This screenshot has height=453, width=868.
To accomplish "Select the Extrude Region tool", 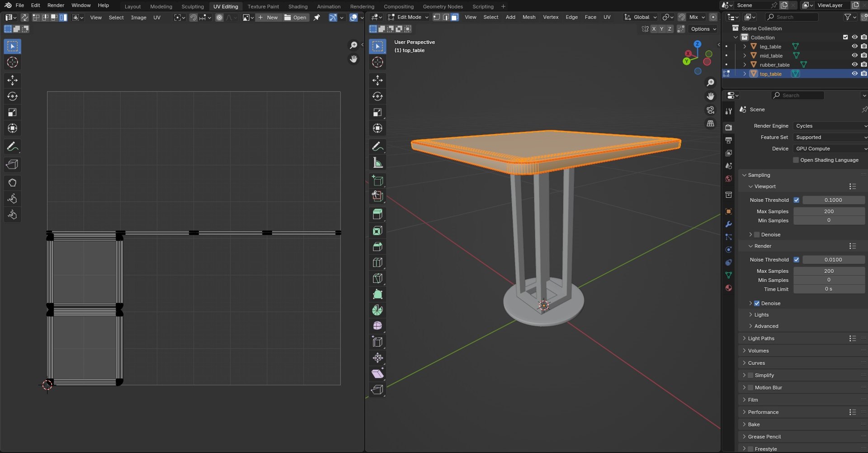I will [377, 215].
